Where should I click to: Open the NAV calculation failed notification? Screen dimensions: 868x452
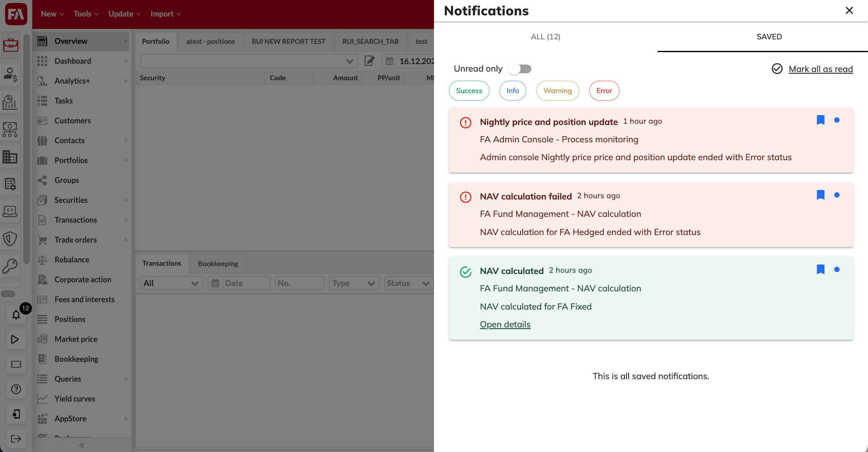click(x=651, y=215)
